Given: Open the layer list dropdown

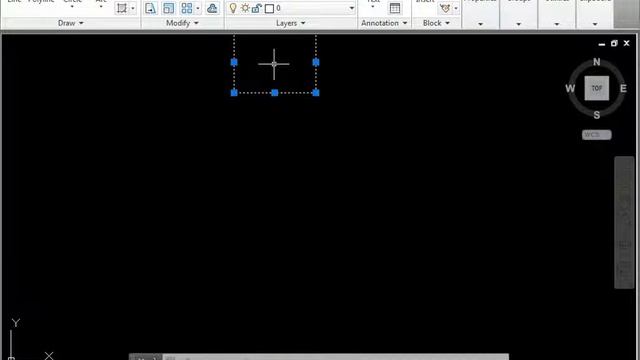Looking at the screenshot, I should click(351, 8).
